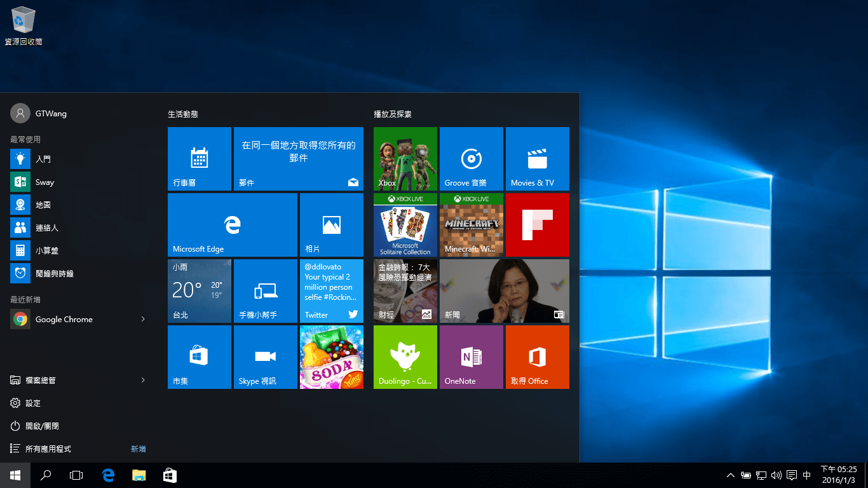The height and width of the screenshot is (488, 868).
Task: Expand the 檔案總管 submenu arrow
Action: coord(143,380)
